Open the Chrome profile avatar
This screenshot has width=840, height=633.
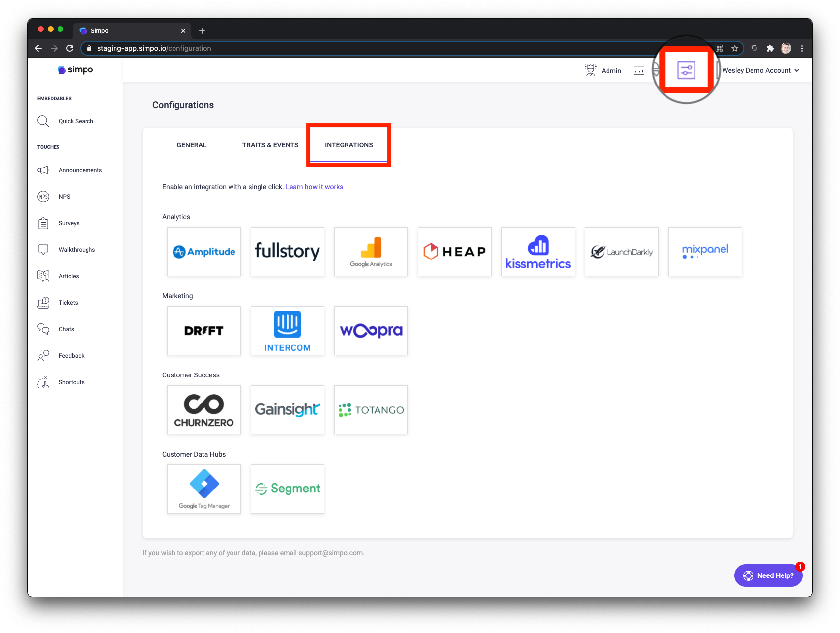pyautogui.click(x=786, y=48)
